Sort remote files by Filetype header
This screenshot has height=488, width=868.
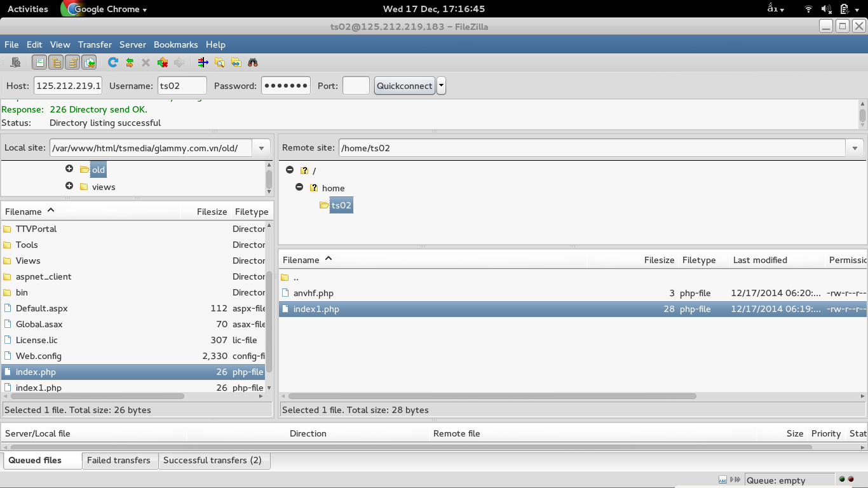pyautogui.click(x=703, y=260)
